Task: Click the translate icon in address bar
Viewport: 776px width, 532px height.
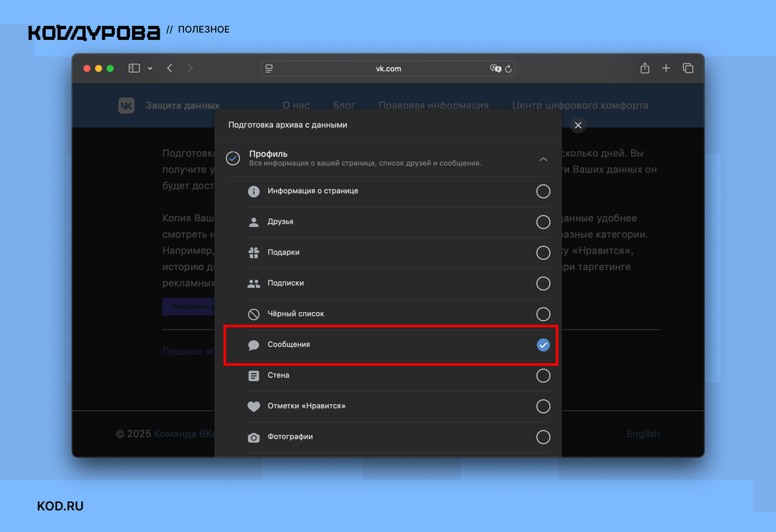Action: tap(495, 69)
